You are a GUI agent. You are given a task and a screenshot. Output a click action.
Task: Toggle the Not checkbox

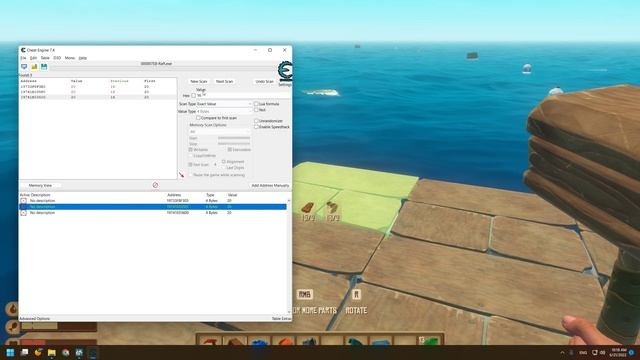click(256, 110)
